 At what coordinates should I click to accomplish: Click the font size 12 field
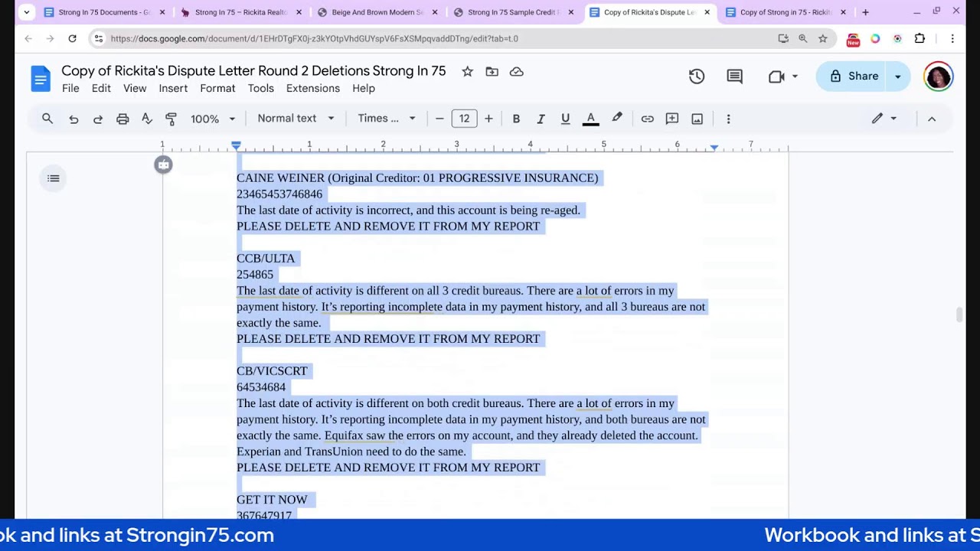point(464,119)
